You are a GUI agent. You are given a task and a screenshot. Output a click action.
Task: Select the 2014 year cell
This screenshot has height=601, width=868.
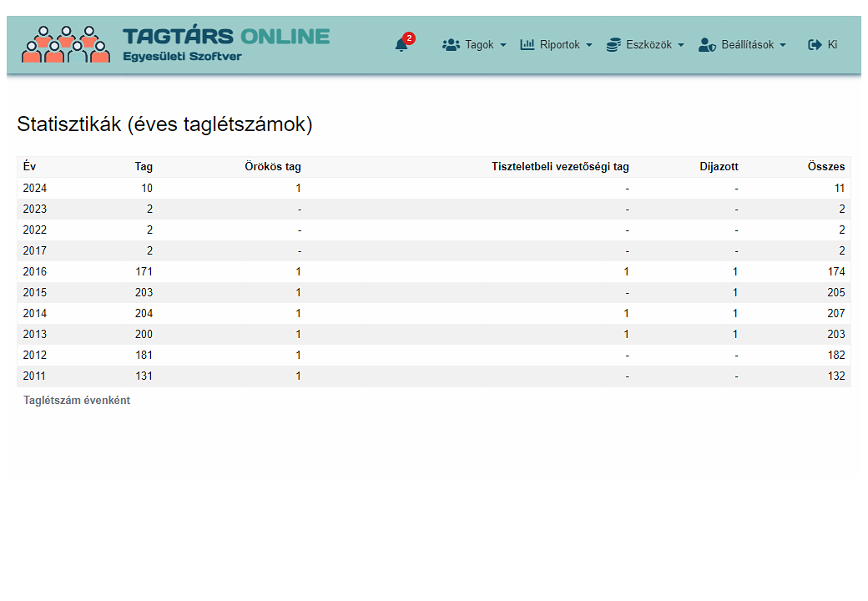35,313
